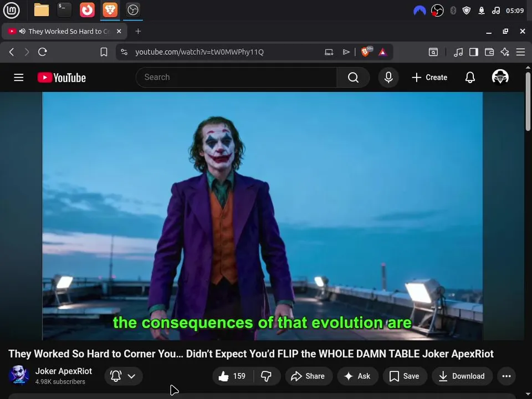The image size is (532, 399).
Task: Open the Joker ApexRiot channel name link
Action: tap(63, 371)
